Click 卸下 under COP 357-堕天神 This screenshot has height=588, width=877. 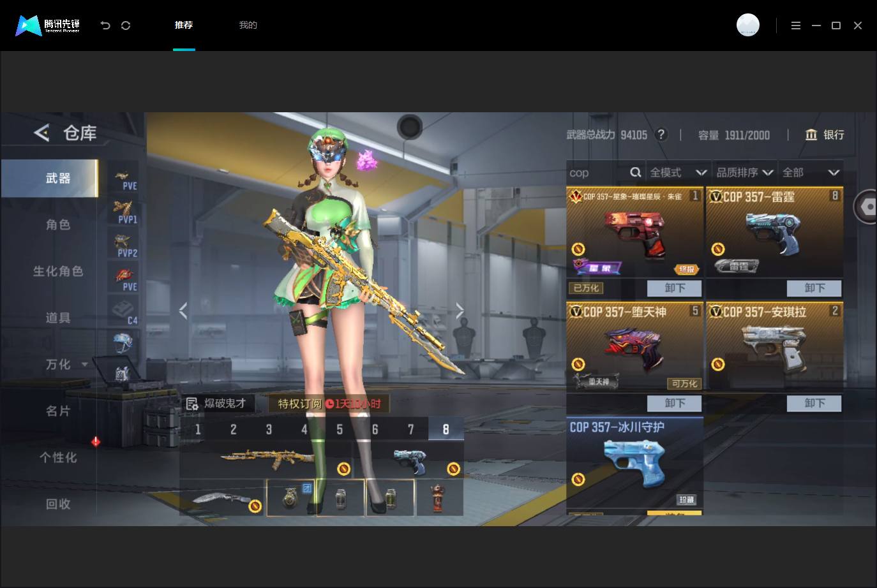coord(675,403)
